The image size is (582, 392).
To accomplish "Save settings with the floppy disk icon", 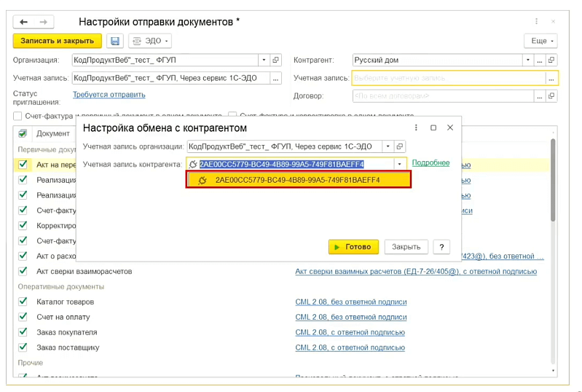I will (115, 41).
